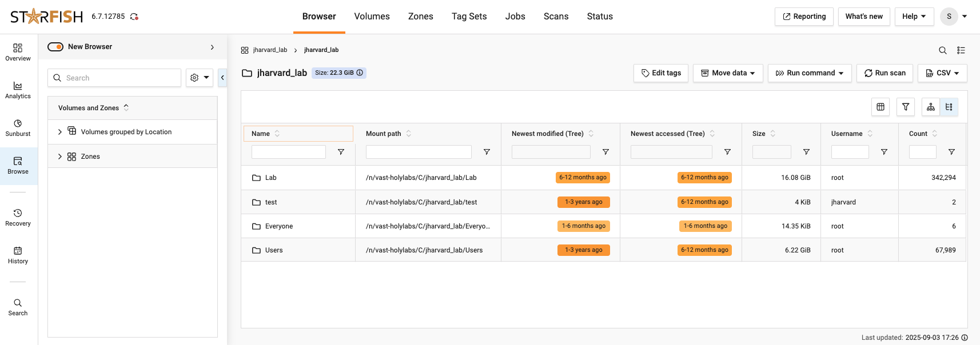Expand Volumes grouped by Location

tap(60, 132)
